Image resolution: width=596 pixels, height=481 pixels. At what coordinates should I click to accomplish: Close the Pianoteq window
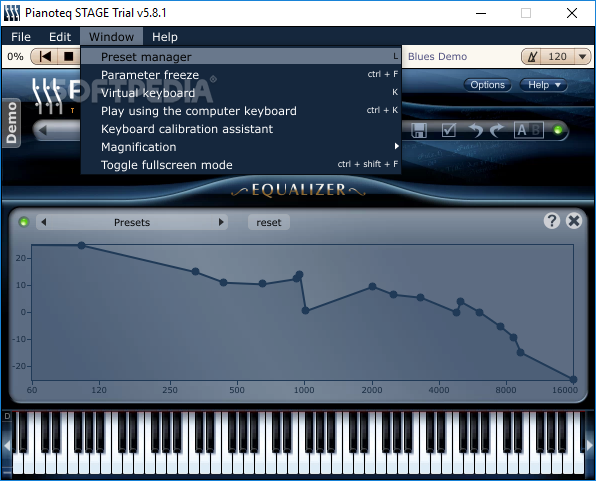[x=571, y=13]
